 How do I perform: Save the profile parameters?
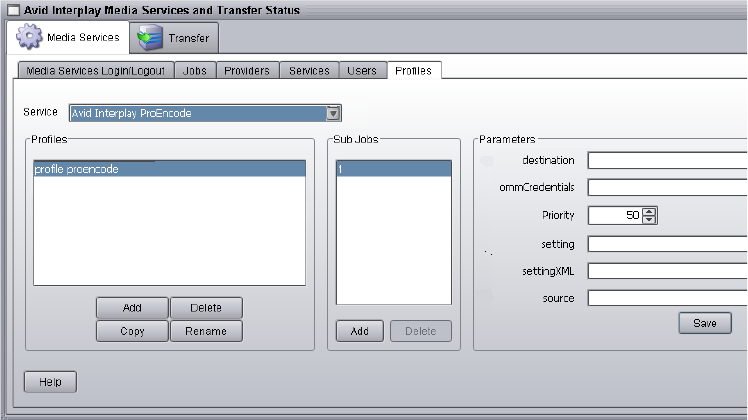(x=705, y=323)
